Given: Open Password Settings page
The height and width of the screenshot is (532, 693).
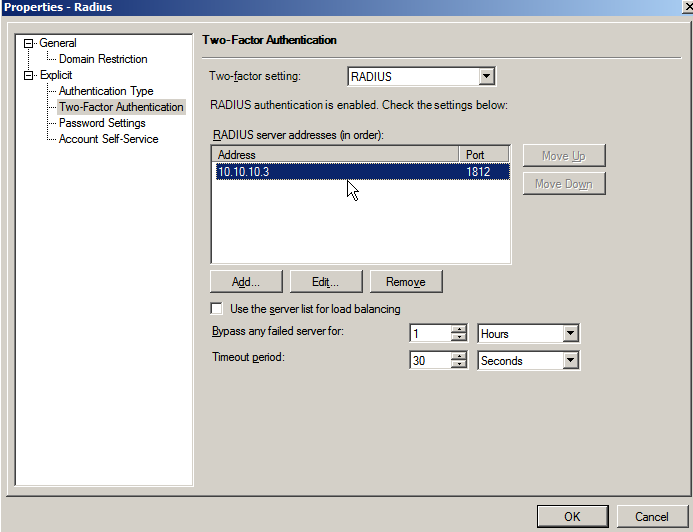Looking at the screenshot, I should (x=102, y=123).
